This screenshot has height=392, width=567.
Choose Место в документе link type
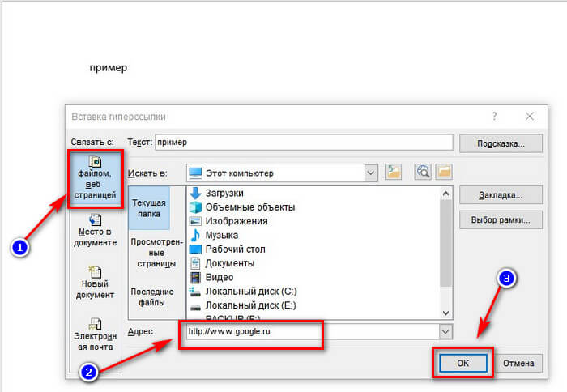[95, 230]
